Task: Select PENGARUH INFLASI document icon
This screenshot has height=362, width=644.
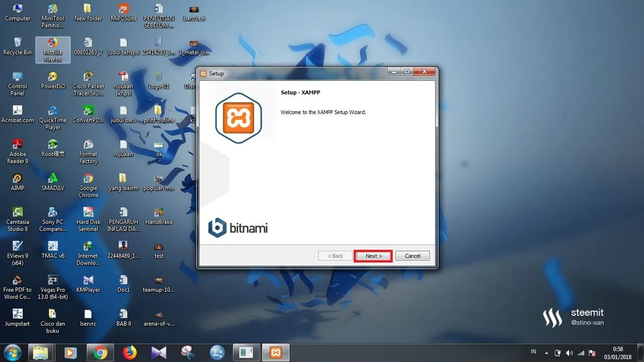Action: (123, 220)
